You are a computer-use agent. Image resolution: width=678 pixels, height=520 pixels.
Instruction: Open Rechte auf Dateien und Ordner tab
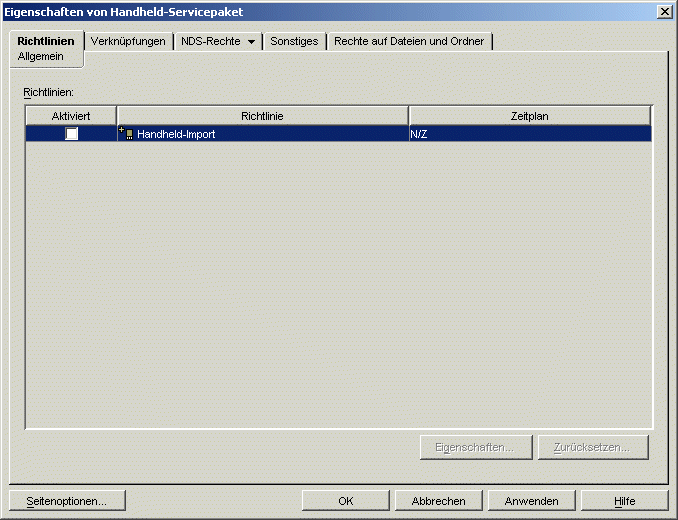point(409,41)
